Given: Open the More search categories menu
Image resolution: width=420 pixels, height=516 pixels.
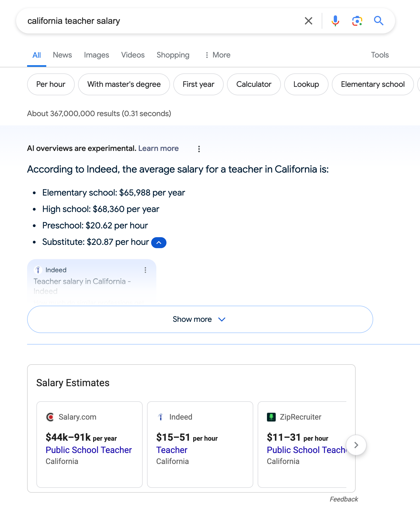Looking at the screenshot, I should pos(218,55).
